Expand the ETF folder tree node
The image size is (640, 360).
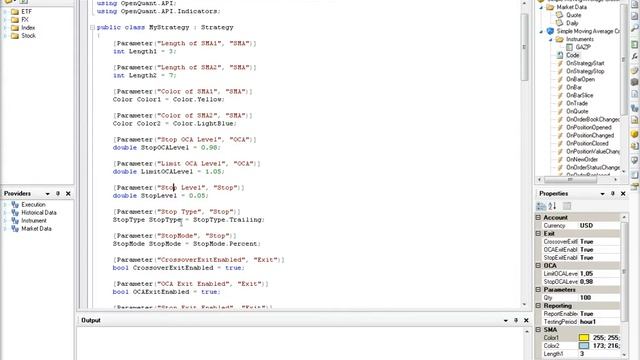(5, 12)
